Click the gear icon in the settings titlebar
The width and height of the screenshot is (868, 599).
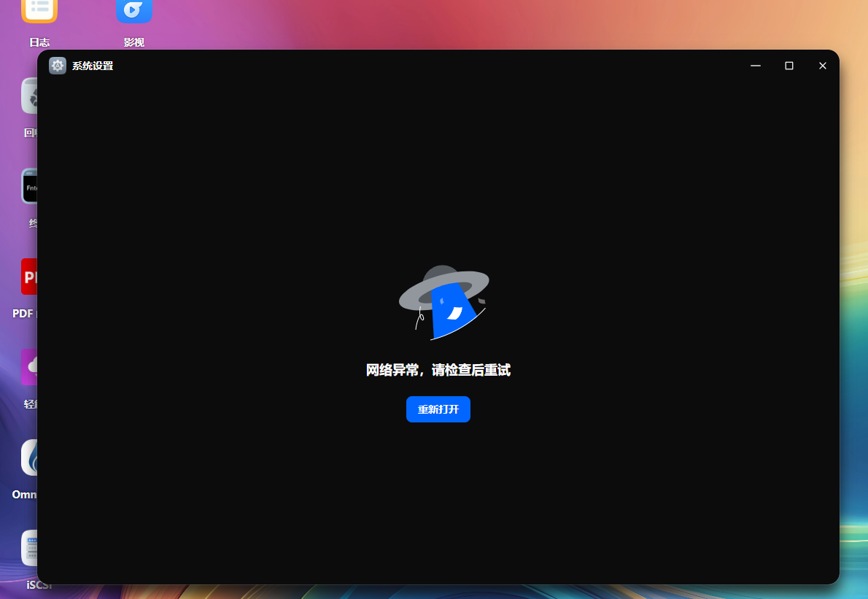point(58,65)
